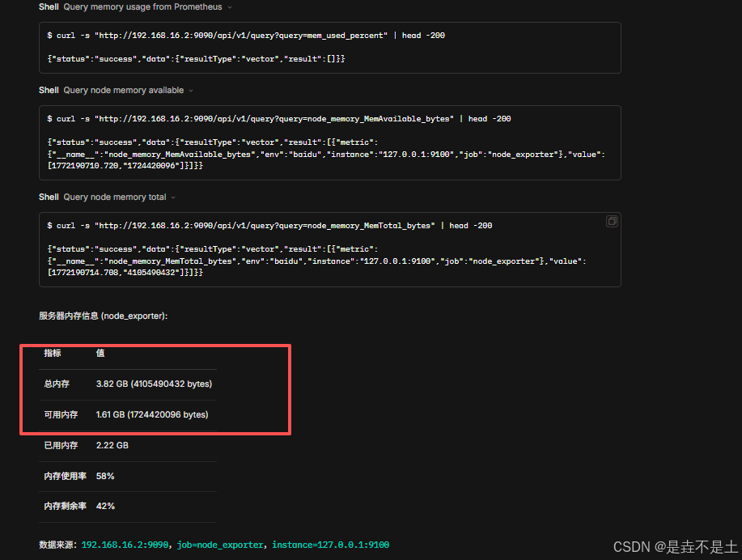Click the value '3.82 GB (4105490432 bytes)'

coord(155,384)
